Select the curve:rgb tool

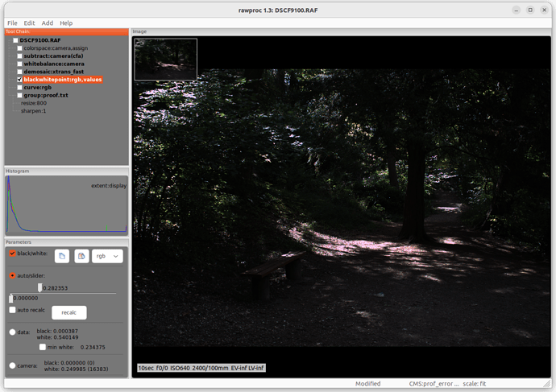(38, 87)
